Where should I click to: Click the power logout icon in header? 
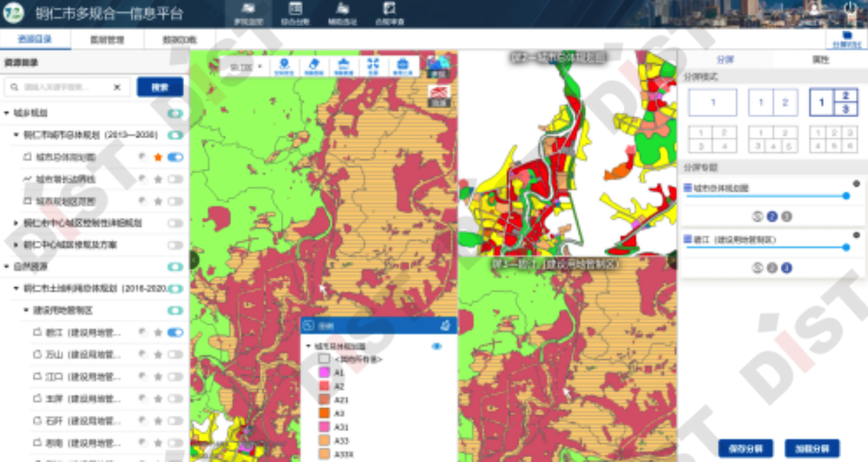[x=849, y=10]
